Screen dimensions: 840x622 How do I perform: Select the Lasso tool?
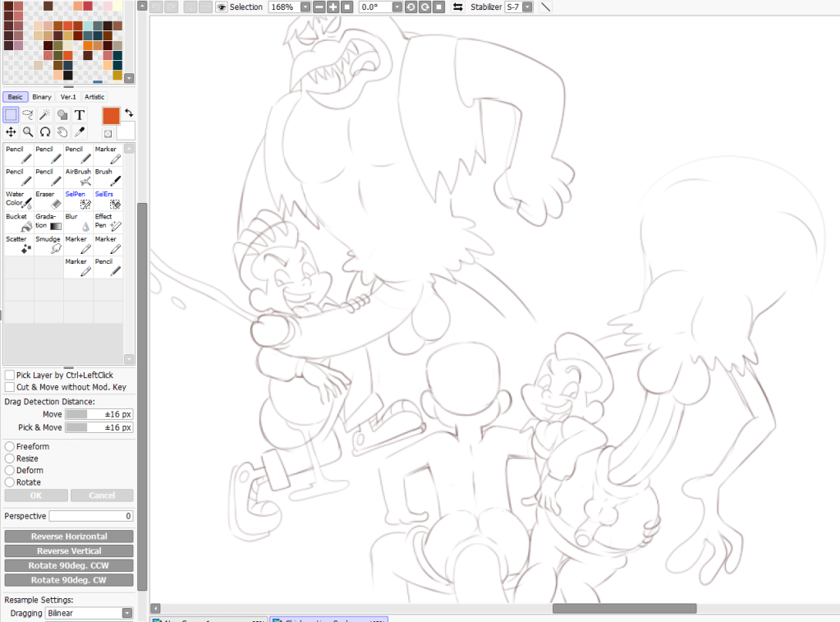pos(28,115)
